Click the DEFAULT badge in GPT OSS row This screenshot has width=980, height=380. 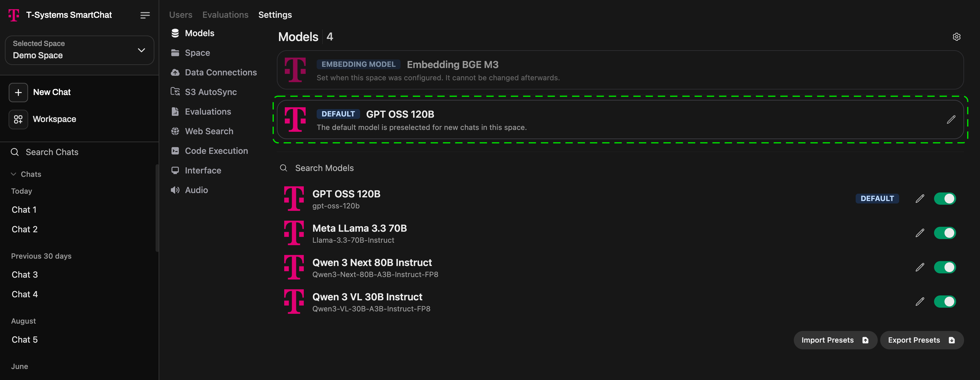[877, 199]
